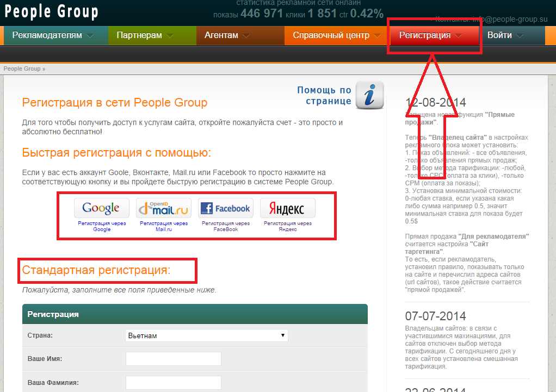Click the Яндекс logo button
This screenshot has height=392, width=556.
(288, 208)
